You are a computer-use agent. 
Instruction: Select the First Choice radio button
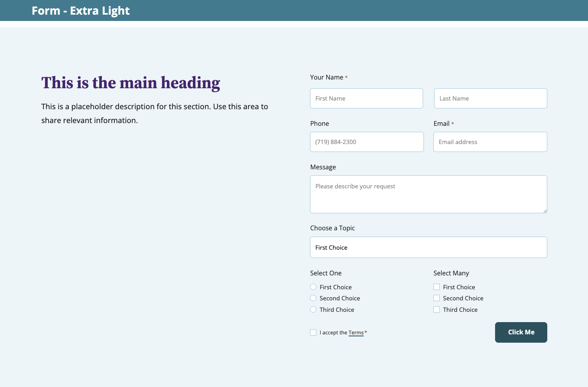click(x=313, y=287)
